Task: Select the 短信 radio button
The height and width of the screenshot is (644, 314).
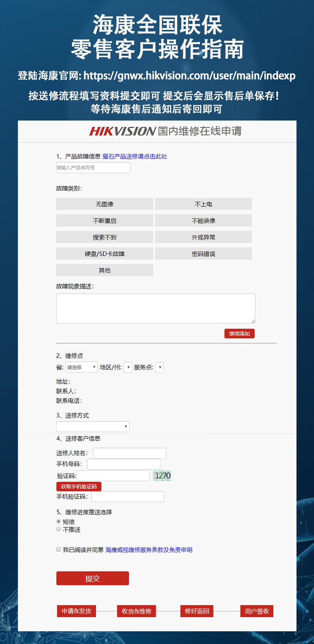Action: pos(59,521)
